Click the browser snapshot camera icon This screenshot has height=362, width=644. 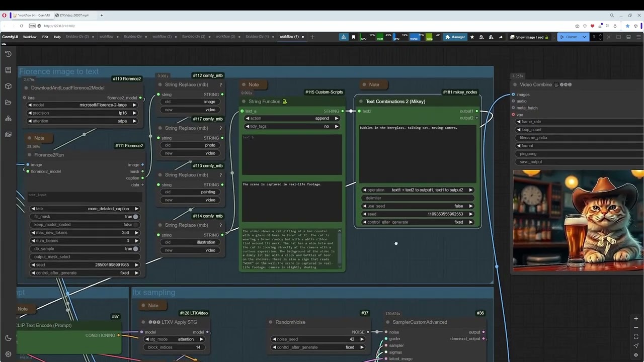tap(578, 26)
